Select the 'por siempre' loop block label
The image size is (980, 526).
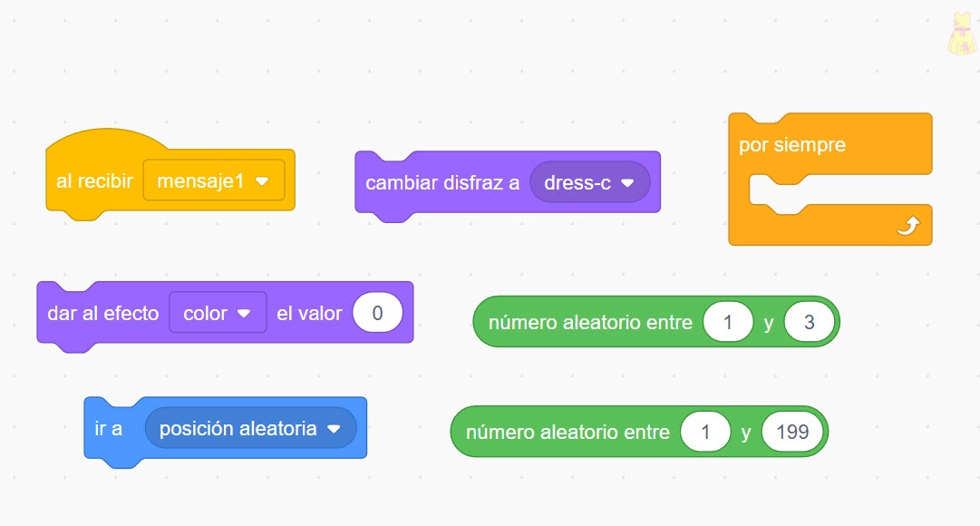791,145
